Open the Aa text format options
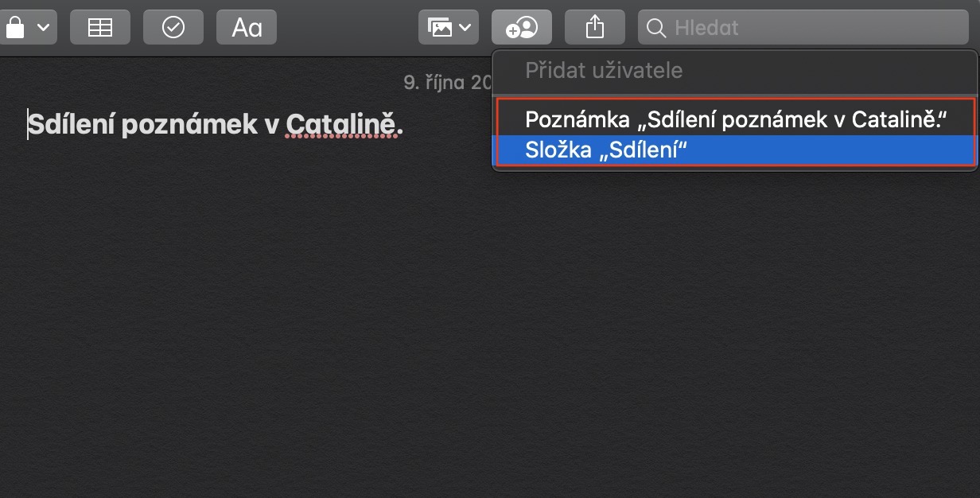This screenshot has height=498, width=980. pyautogui.click(x=247, y=27)
